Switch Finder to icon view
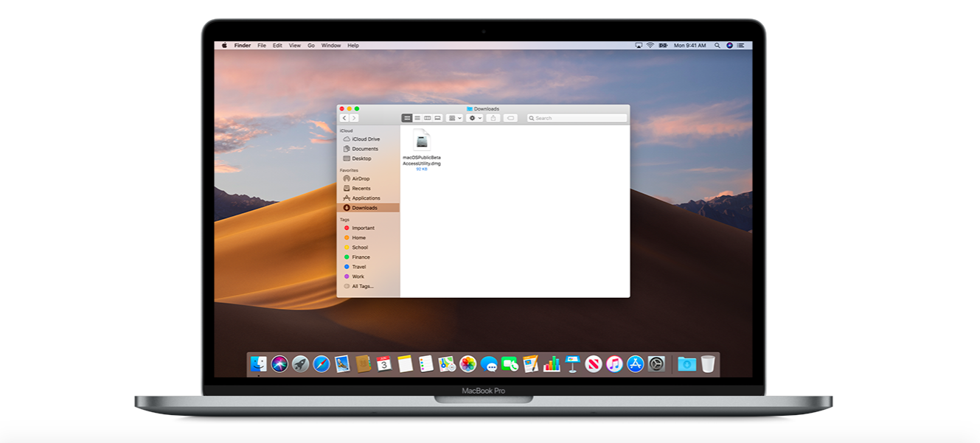Image resolution: width=980 pixels, height=443 pixels. tap(407, 118)
